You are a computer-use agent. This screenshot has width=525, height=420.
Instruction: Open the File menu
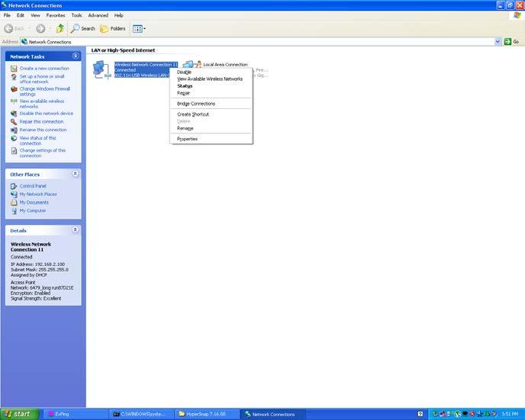pyautogui.click(x=7, y=15)
